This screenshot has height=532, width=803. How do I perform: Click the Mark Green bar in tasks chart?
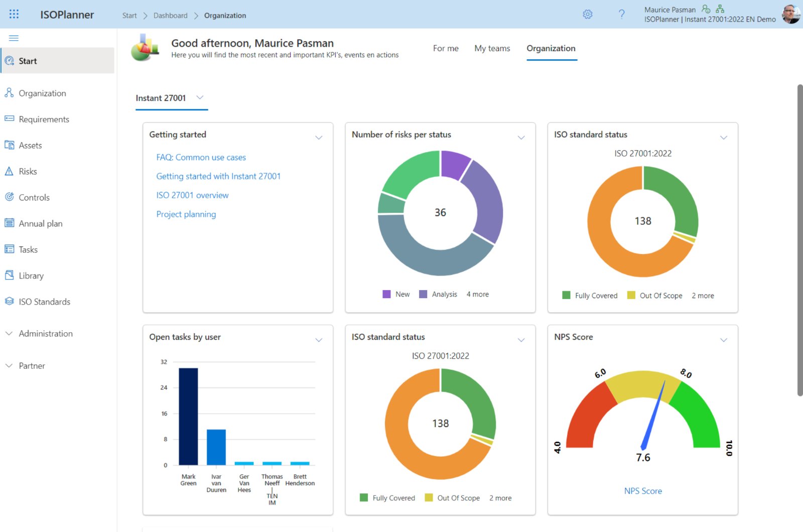tap(188, 417)
